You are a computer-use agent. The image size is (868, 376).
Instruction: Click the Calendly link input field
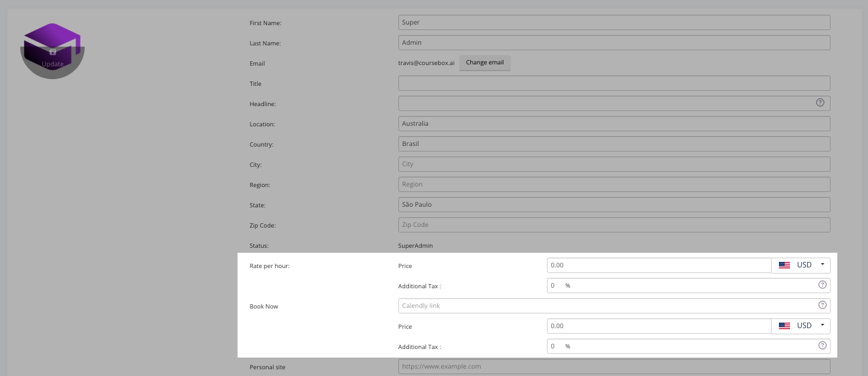(x=614, y=305)
